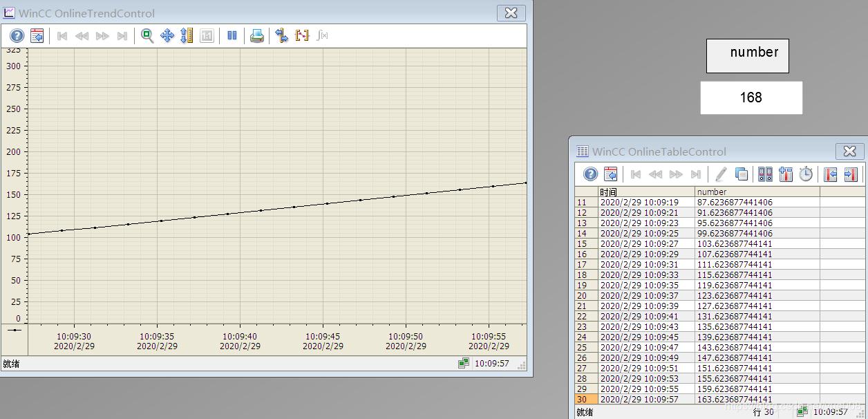Screen dimensions: 868x419
Task: Close the WinCC OnlineTableControl window
Action: pyautogui.click(x=849, y=151)
